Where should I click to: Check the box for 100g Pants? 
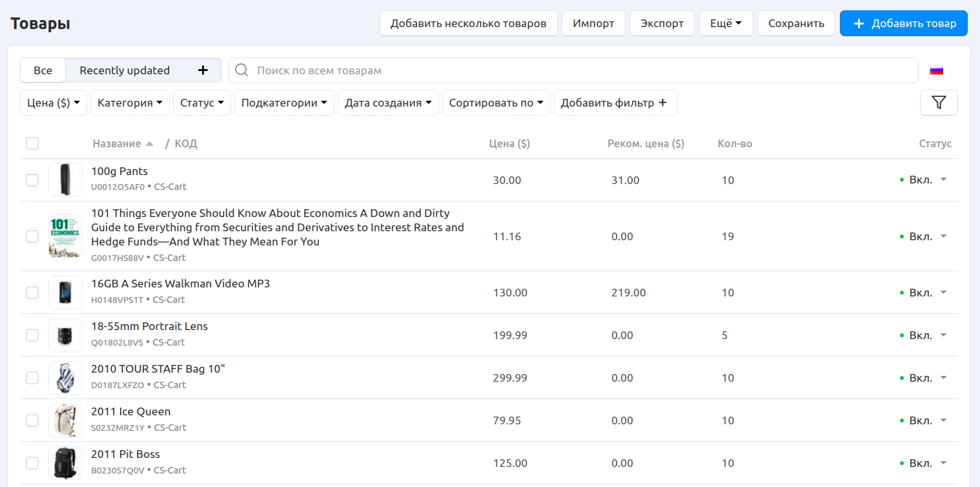coord(32,180)
